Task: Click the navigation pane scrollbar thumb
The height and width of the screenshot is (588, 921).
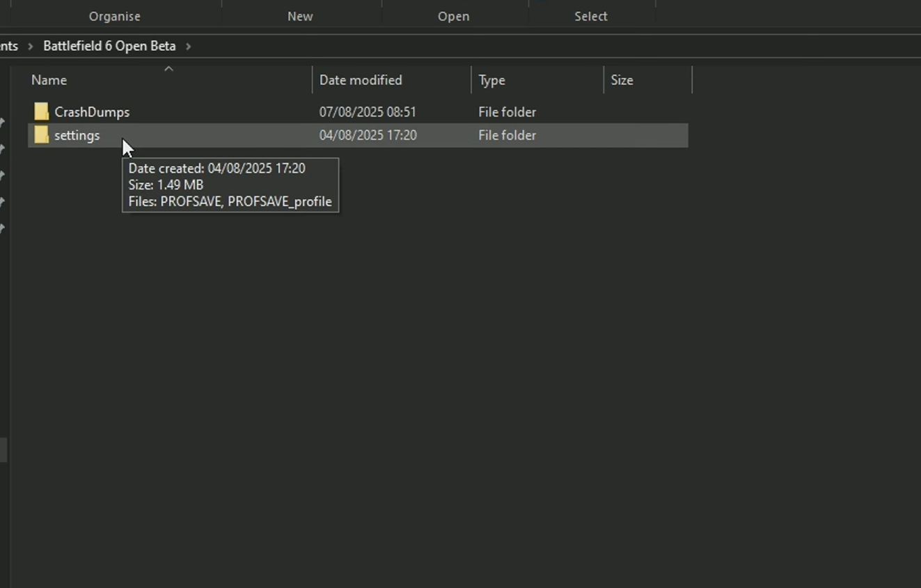Action: [x=3, y=450]
